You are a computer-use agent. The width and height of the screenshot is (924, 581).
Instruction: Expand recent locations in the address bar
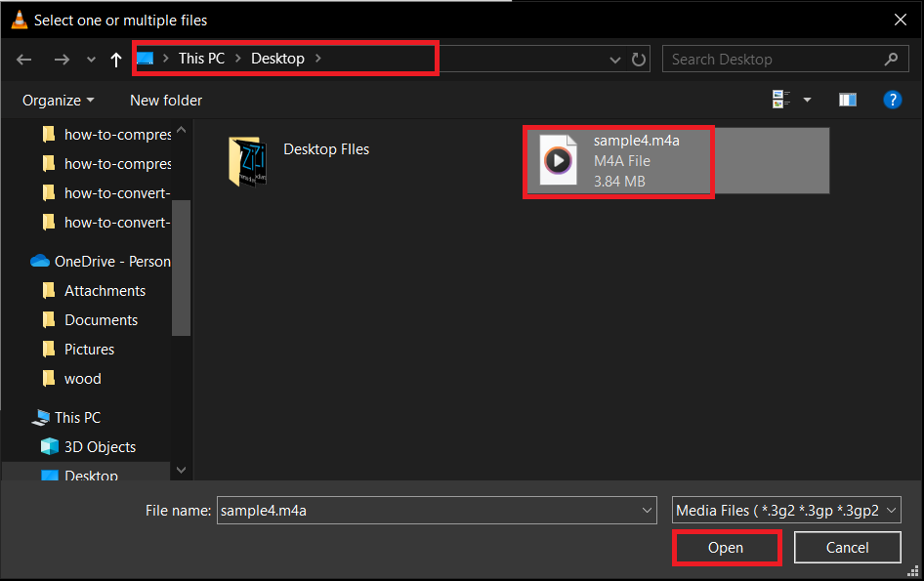coord(613,59)
